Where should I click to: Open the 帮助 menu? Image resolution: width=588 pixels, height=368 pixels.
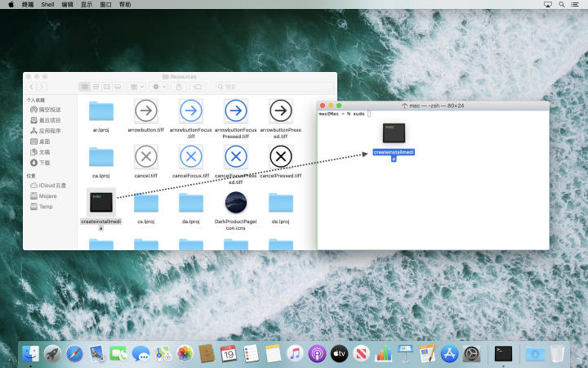pos(125,5)
